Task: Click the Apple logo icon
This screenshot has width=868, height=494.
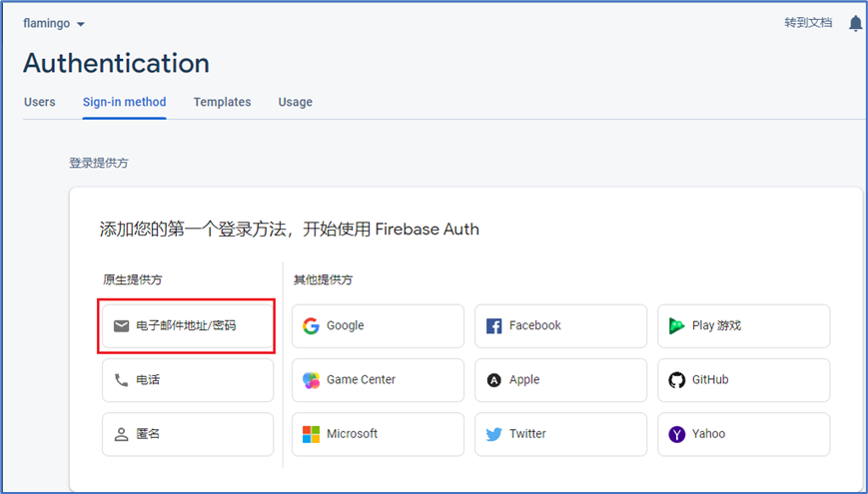Action: coord(493,379)
